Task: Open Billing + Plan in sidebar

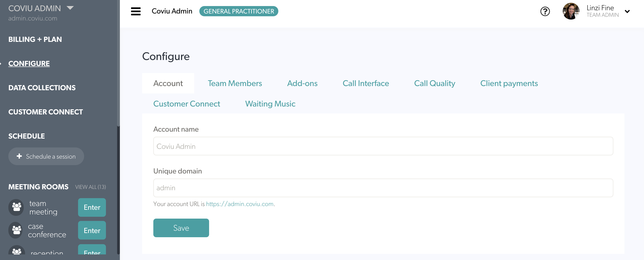Action: pyautogui.click(x=35, y=39)
